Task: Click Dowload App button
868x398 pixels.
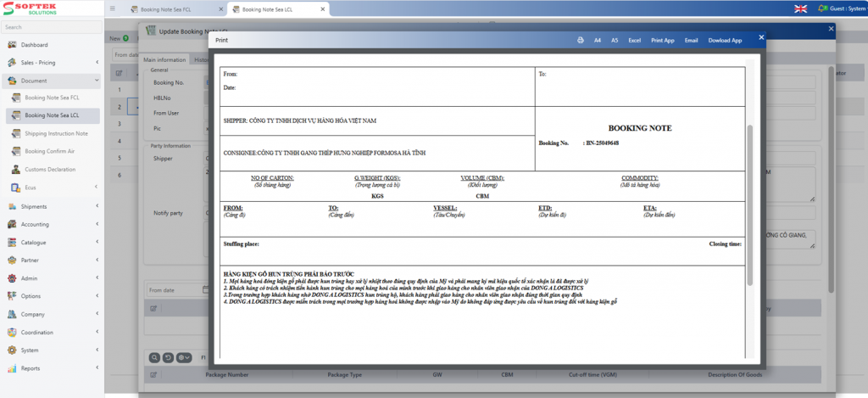Action: (x=726, y=41)
